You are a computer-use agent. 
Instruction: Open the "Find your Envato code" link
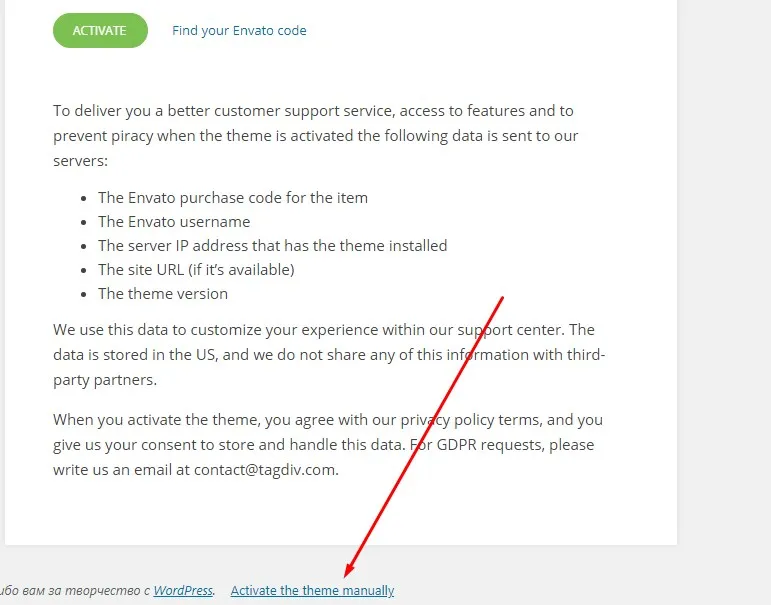click(x=239, y=31)
